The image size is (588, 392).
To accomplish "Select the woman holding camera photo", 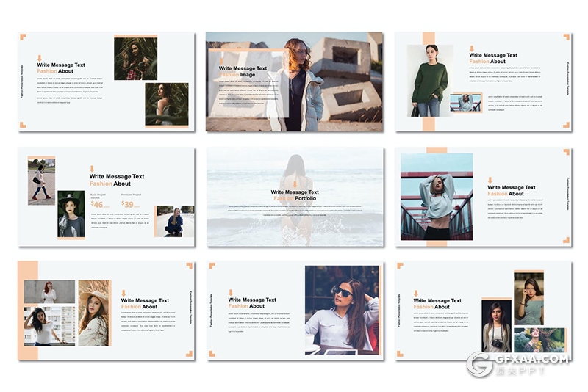I will (x=496, y=326).
